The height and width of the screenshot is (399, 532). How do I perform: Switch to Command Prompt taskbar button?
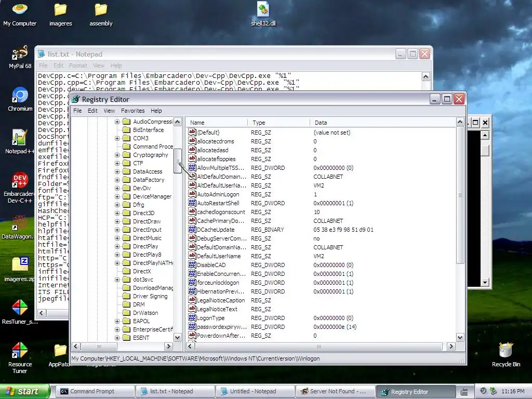click(x=95, y=391)
